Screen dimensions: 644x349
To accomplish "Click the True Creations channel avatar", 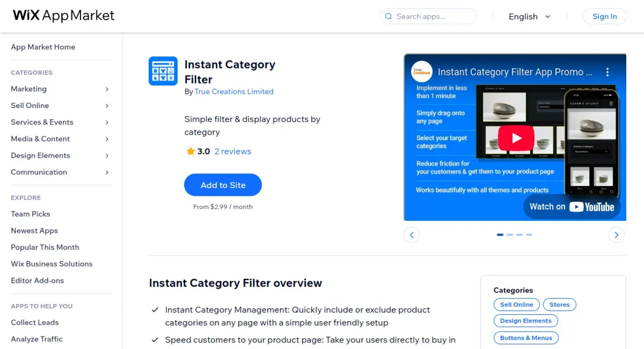I will pos(422,72).
